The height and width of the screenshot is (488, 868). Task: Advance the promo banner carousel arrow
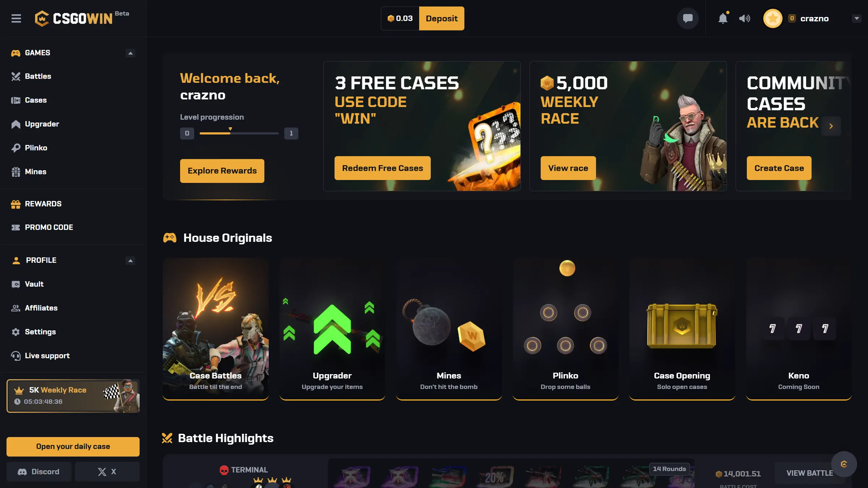coord(831,126)
